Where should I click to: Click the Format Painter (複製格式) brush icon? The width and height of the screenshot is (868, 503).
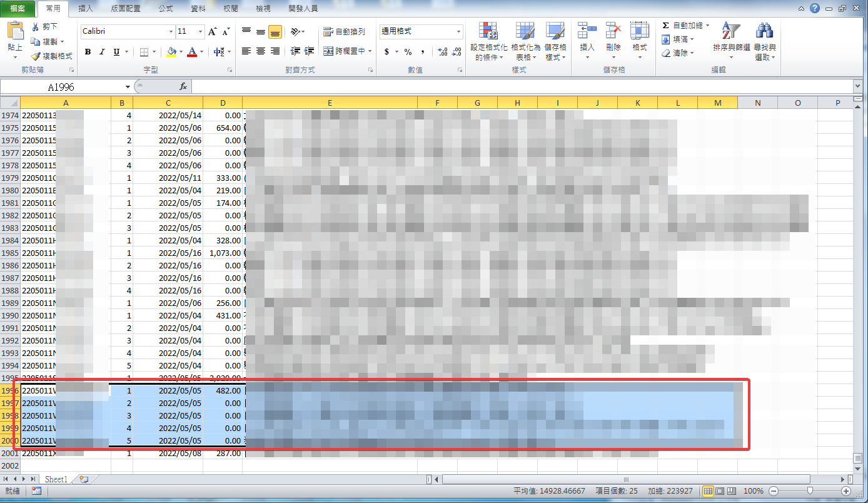pyautogui.click(x=36, y=56)
